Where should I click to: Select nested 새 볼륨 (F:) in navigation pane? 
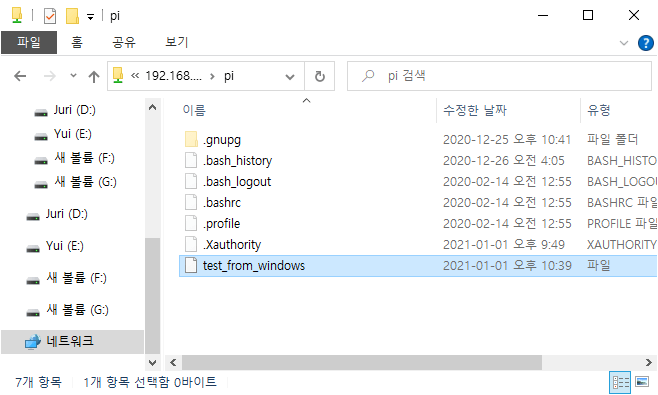click(x=84, y=158)
